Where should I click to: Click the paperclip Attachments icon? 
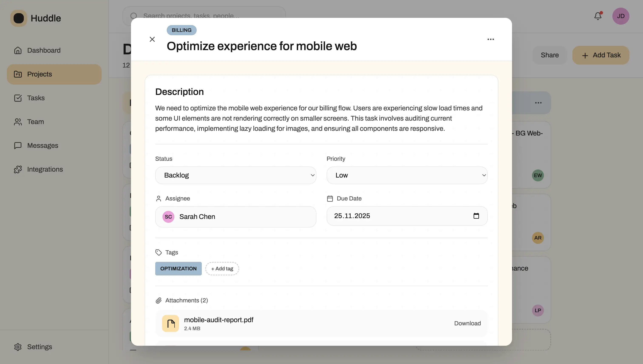[x=159, y=300]
